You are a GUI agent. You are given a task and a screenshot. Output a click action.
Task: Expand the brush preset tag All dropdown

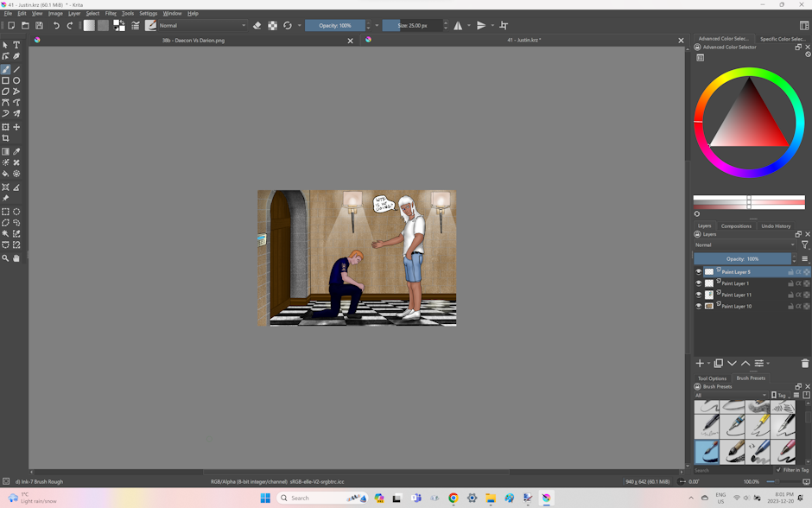pos(730,396)
